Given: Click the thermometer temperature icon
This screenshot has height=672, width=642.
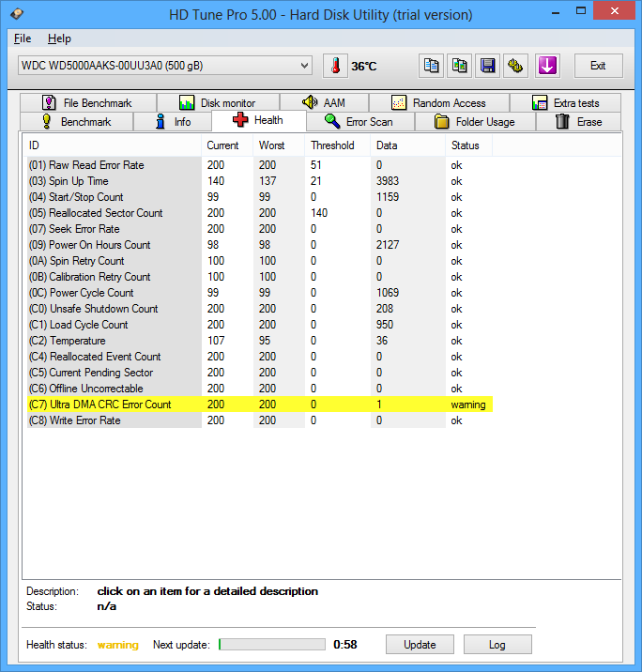Looking at the screenshot, I should point(335,66).
